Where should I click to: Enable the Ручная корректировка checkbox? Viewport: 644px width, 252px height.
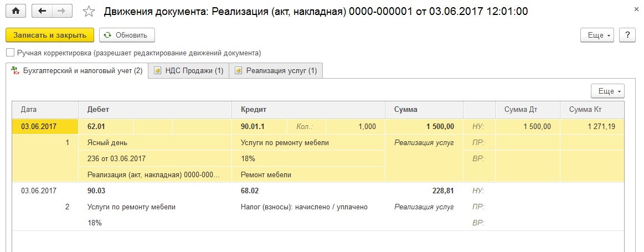click(x=10, y=53)
